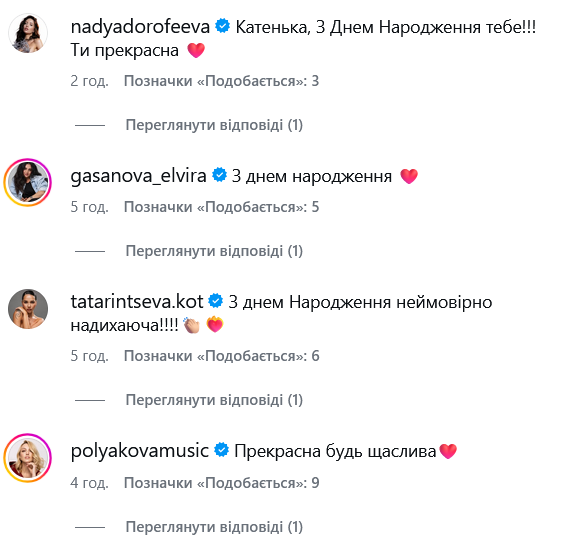Show replies under tatarintseva.kot's comment
Viewport: 571px width, 546px height.
214,400
